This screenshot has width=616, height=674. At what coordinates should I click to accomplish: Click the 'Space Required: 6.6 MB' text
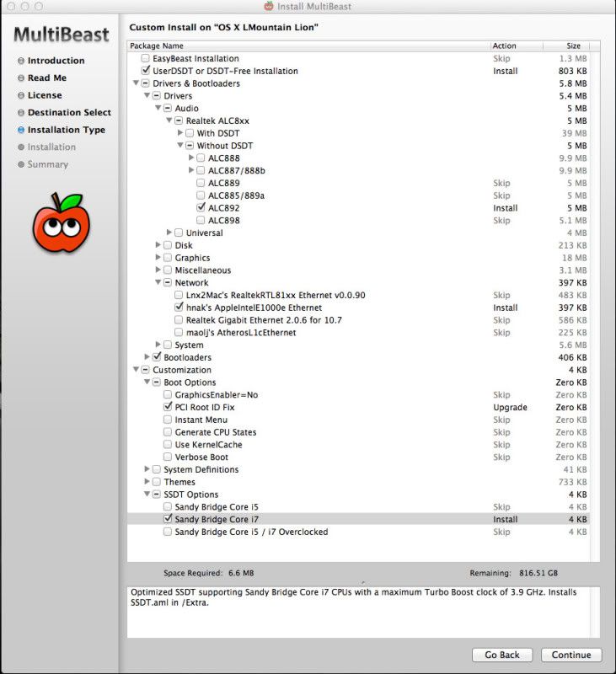(208, 573)
